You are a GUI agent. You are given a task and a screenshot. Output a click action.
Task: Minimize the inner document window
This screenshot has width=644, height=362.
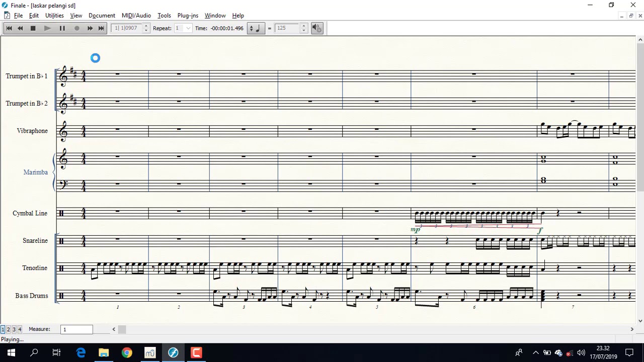pos(621,16)
